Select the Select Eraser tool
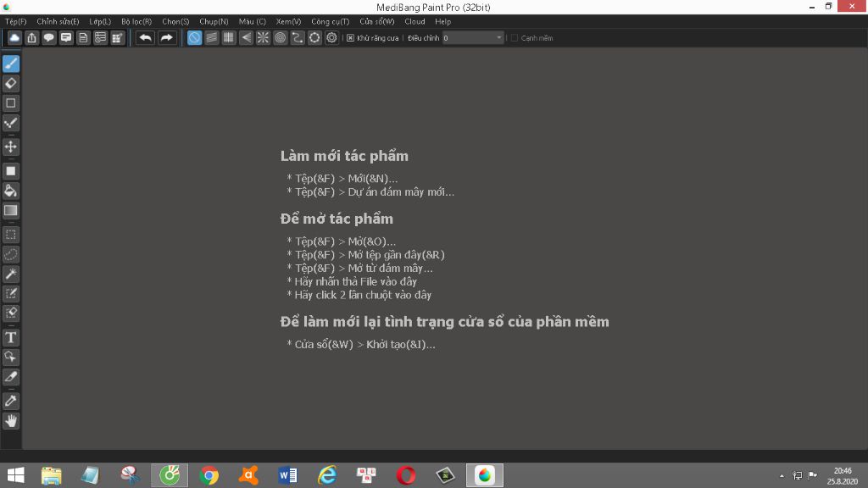The width and height of the screenshot is (868, 488). pyautogui.click(x=10, y=313)
